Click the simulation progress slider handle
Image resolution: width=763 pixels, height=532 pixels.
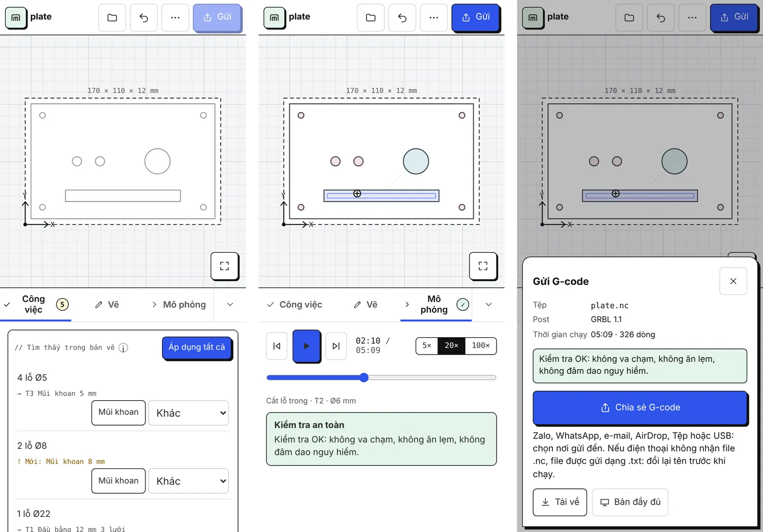point(364,377)
